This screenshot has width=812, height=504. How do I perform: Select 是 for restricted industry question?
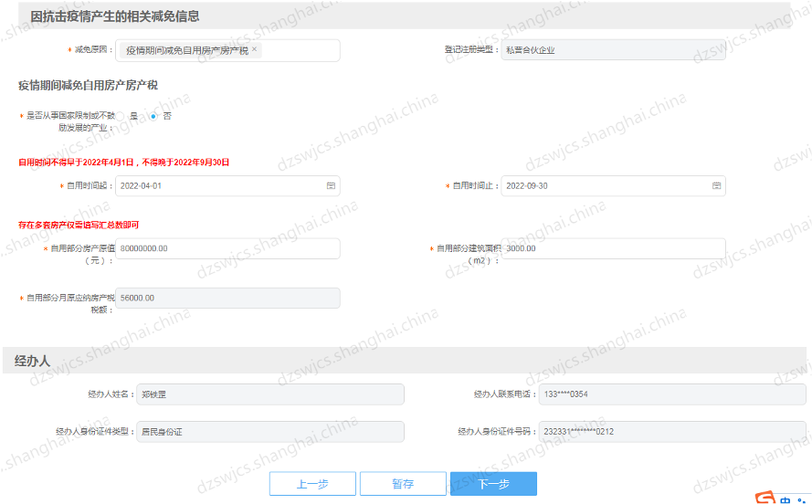click(121, 117)
